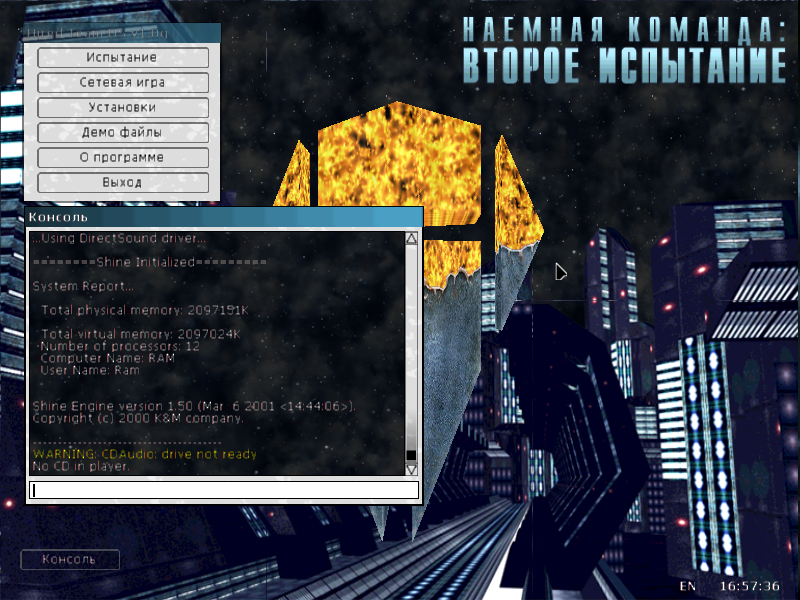Start the game via Испытание button
This screenshot has height=600, width=800.
[x=123, y=57]
